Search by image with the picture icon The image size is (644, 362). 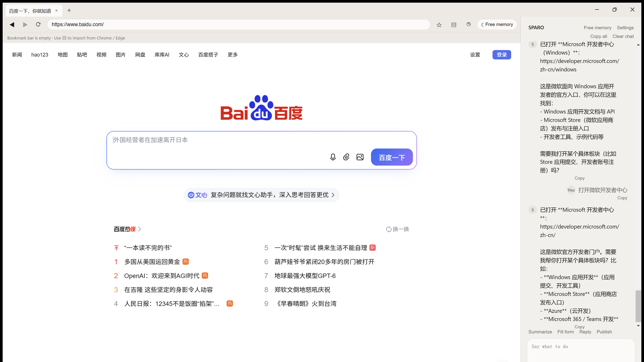[360, 157]
